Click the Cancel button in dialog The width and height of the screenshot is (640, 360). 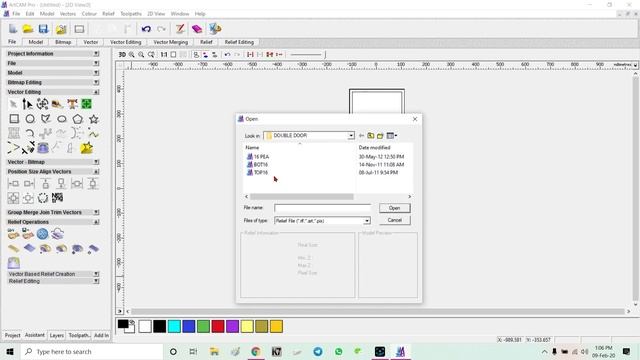pyautogui.click(x=394, y=220)
